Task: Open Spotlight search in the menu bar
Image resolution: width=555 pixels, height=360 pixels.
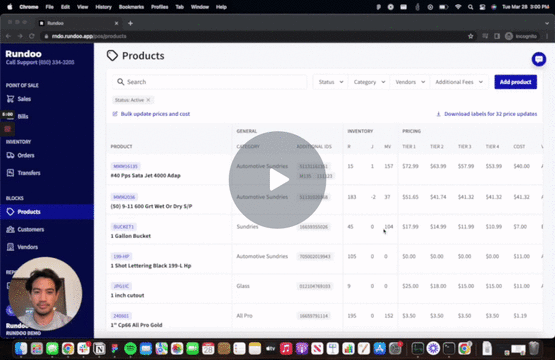Action: coord(470,7)
